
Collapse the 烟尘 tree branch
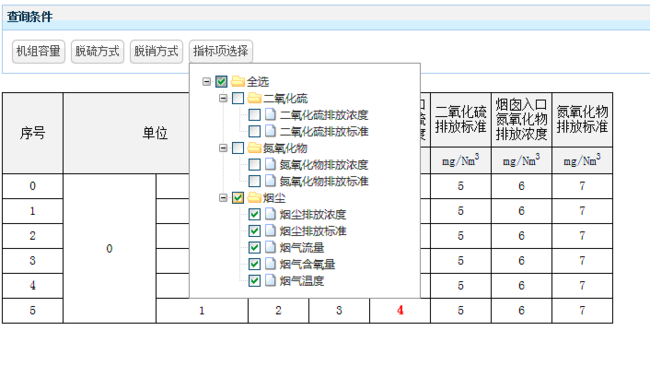pos(223,198)
